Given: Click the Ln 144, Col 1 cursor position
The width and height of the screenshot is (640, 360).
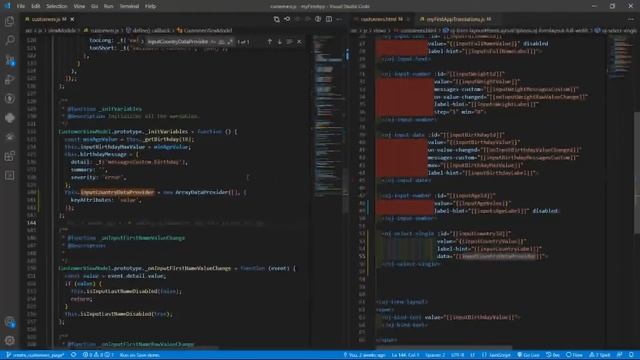Looking at the screenshot, I should click(x=405, y=355).
